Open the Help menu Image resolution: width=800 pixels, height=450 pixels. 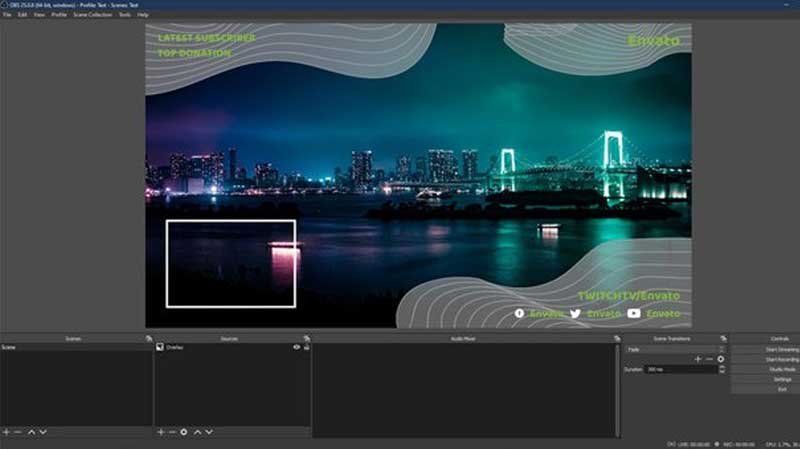(x=143, y=15)
